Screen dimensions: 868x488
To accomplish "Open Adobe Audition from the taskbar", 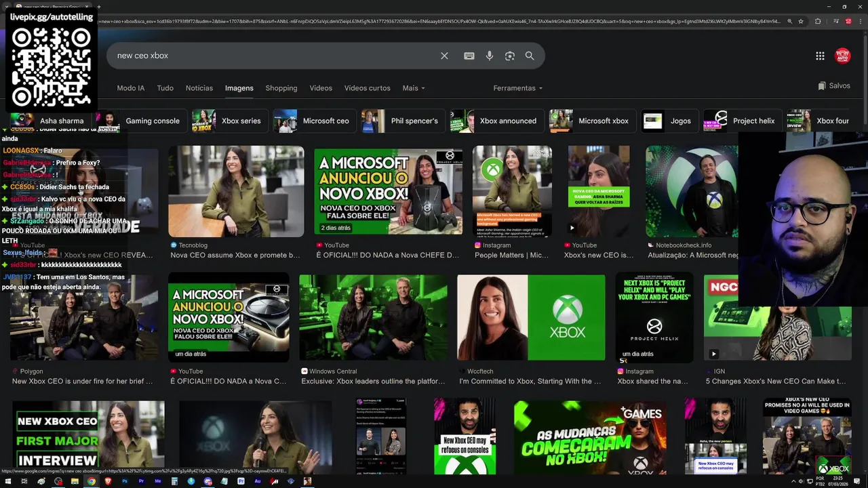I will tap(258, 481).
